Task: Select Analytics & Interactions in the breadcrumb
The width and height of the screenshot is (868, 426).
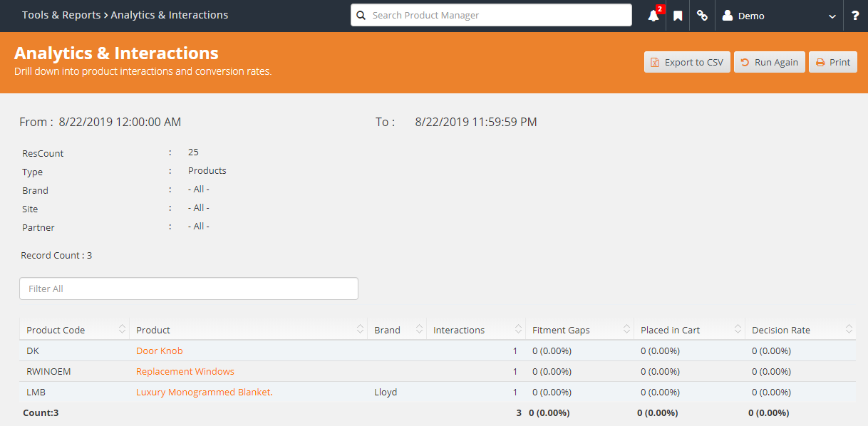Action: pos(169,14)
